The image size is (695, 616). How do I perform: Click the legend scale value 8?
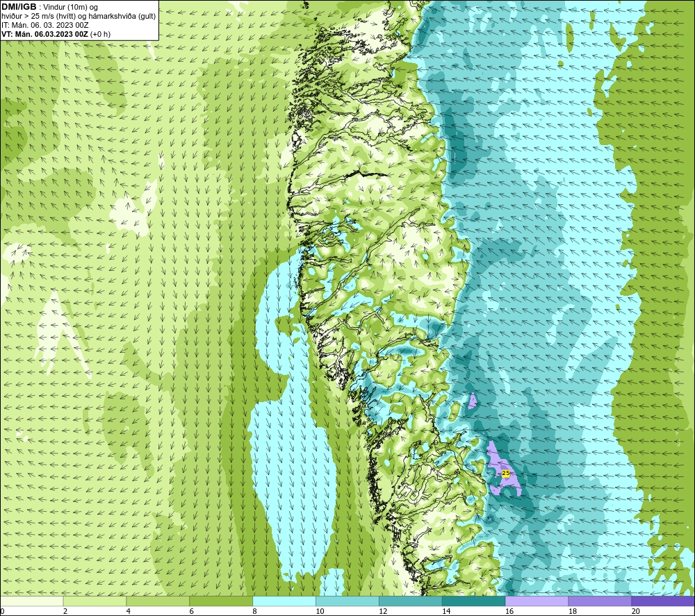click(x=255, y=611)
